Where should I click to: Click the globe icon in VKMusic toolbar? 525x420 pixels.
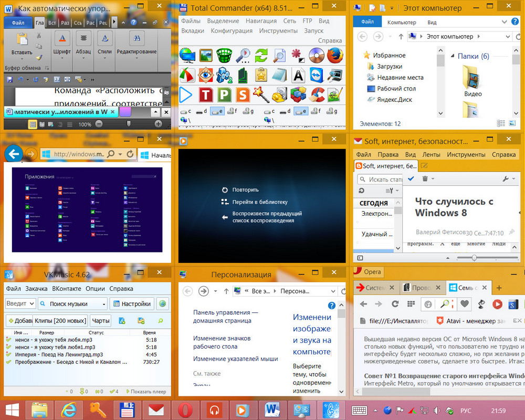162,303
